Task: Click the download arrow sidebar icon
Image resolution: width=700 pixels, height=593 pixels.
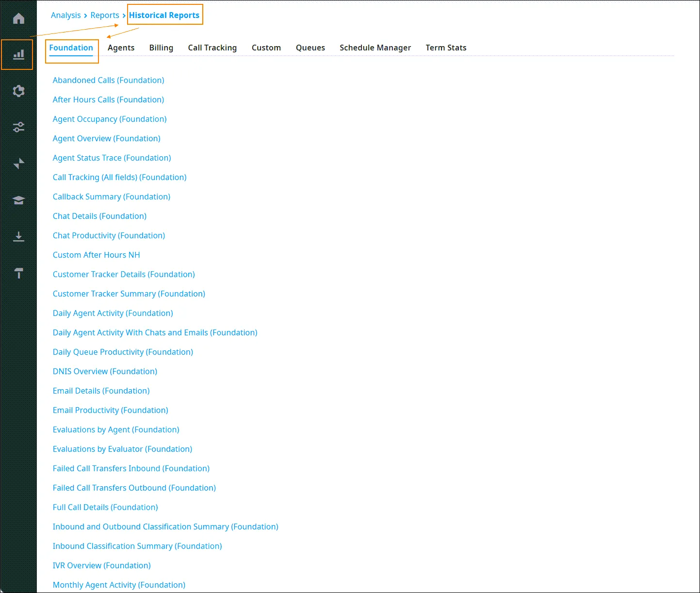Action: point(18,236)
